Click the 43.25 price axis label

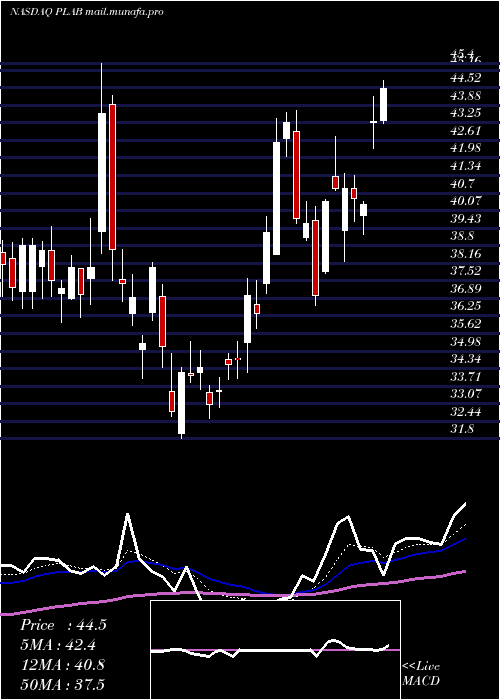[466, 113]
